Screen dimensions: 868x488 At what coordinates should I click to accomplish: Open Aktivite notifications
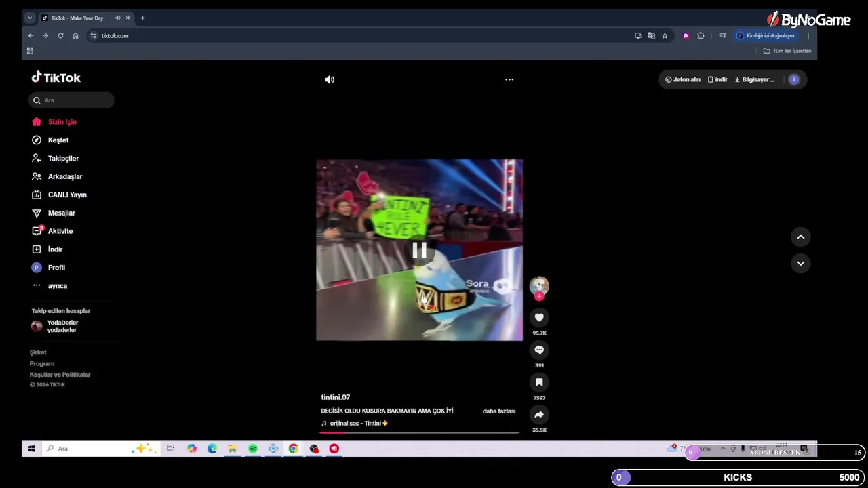(x=52, y=231)
